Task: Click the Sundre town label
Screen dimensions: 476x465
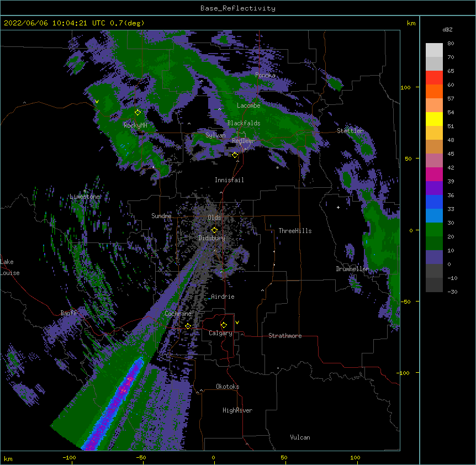Action: point(161,216)
